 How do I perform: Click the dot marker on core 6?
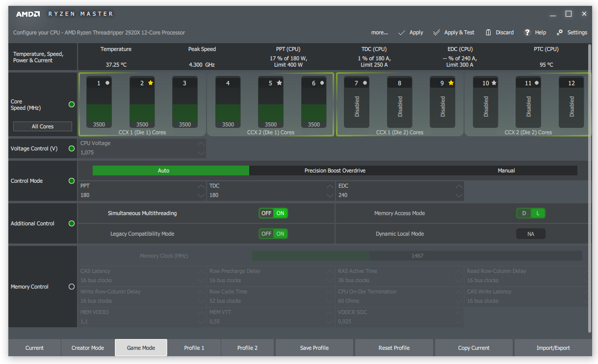tap(322, 83)
